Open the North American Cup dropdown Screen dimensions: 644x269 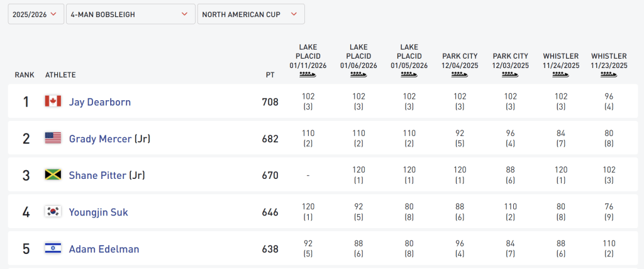point(250,14)
